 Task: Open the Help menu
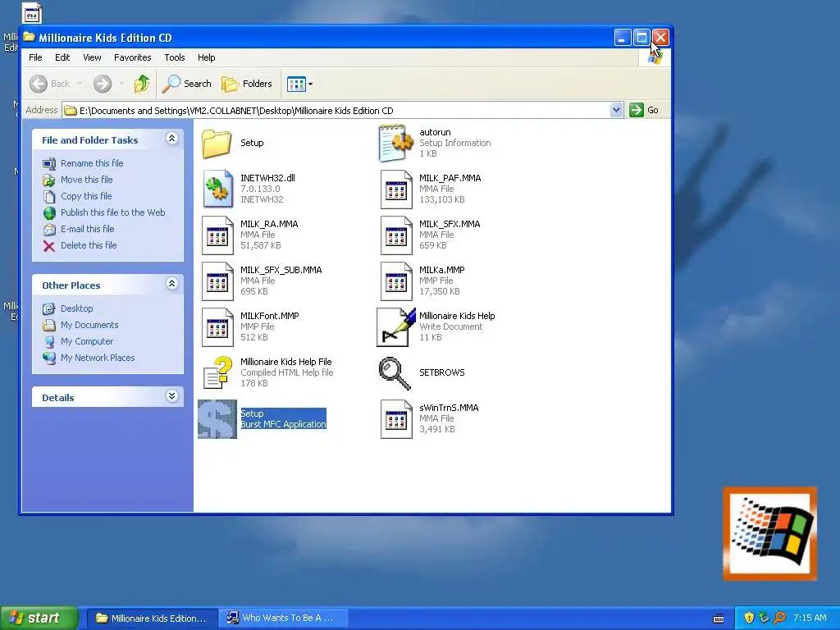[206, 57]
